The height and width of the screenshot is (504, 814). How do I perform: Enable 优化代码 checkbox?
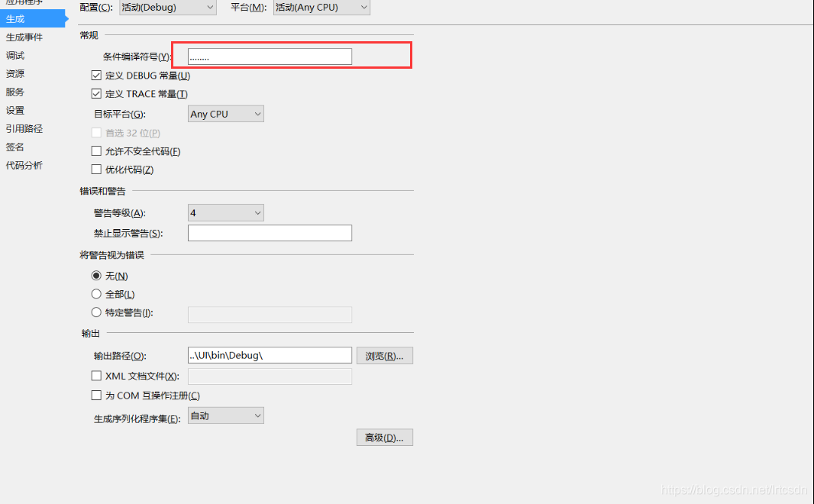[96, 170]
